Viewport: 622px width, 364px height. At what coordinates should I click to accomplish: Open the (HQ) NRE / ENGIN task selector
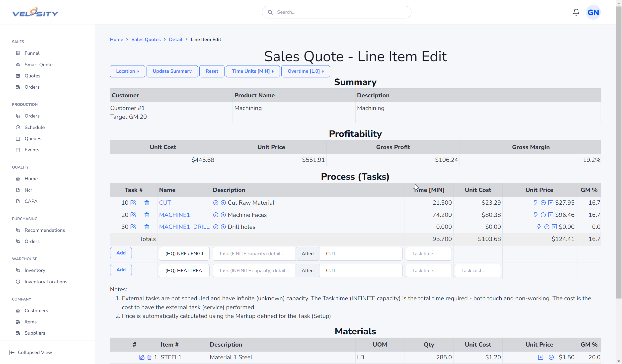click(184, 254)
